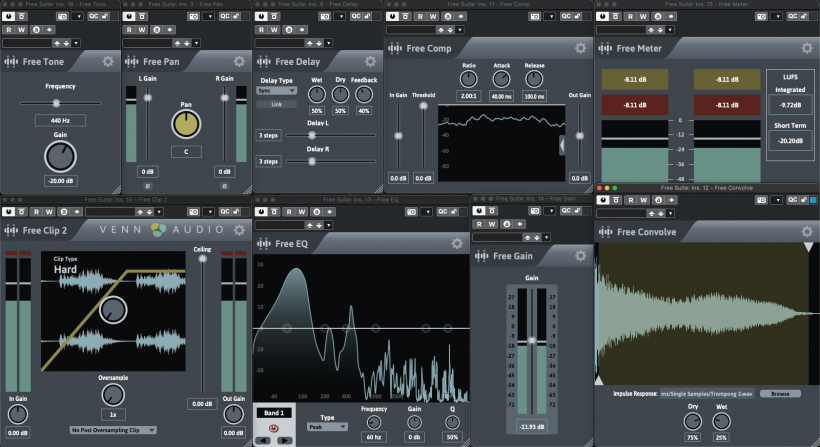820x447 pixels.
Task: Toggle Band 1 power button in Free EQ
Action: coord(272,426)
